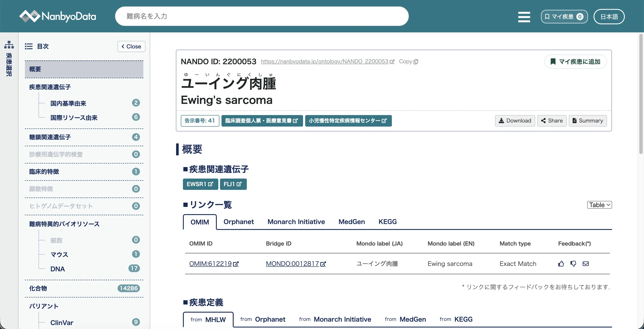
Task: Show definition from Orphanet tab
Action: click(x=263, y=319)
